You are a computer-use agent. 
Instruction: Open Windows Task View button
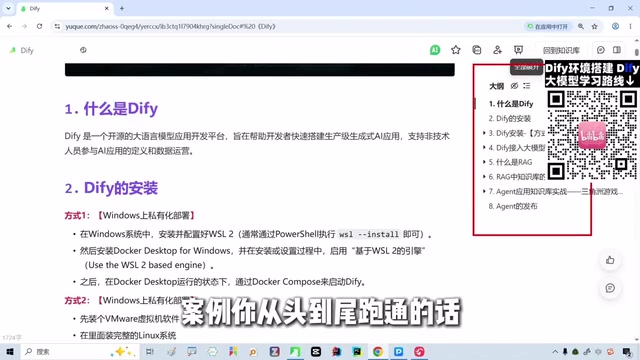[x=150, y=351]
